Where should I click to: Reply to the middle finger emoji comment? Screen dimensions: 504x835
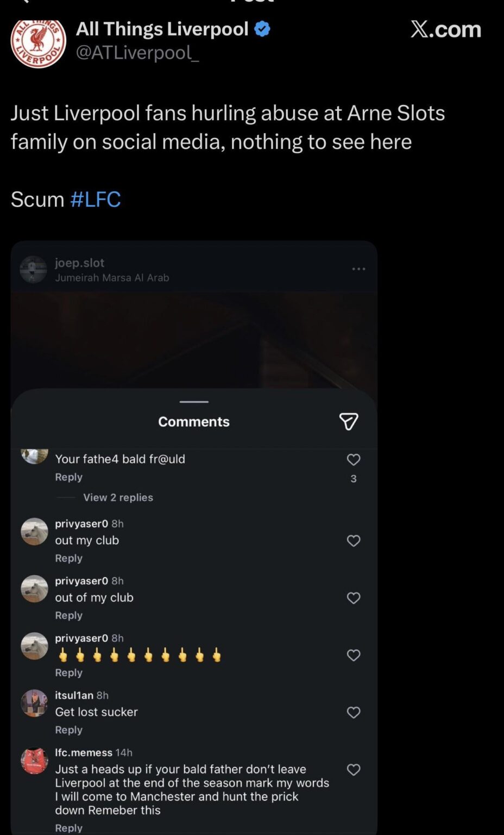(x=68, y=672)
